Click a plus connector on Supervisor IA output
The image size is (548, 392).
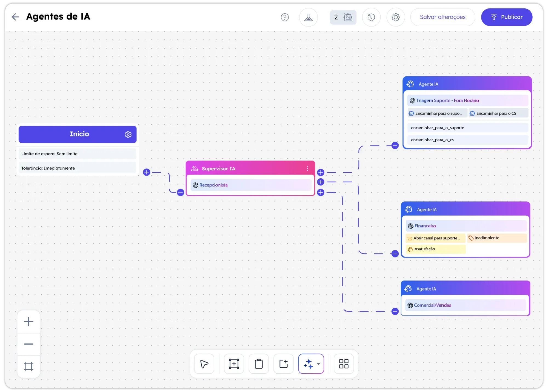[321, 172]
